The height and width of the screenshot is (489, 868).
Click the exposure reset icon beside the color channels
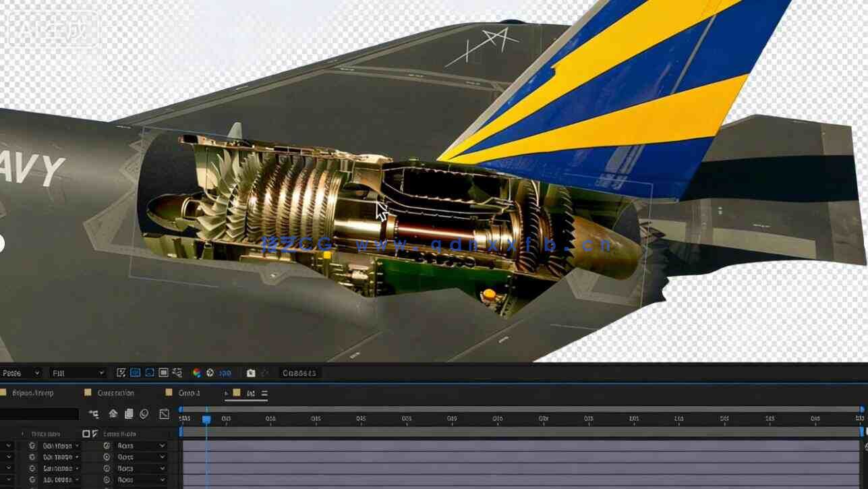click(x=210, y=372)
